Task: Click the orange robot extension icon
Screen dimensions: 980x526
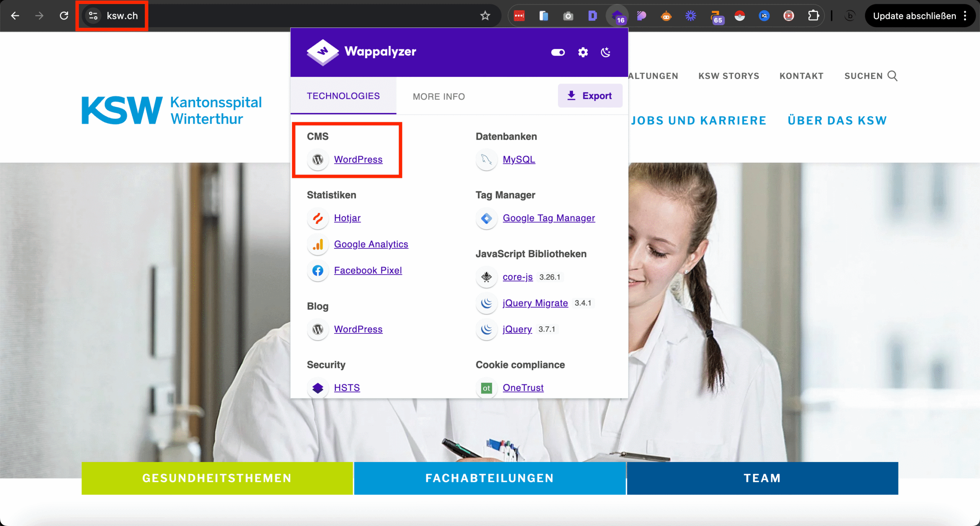Action: tap(666, 16)
